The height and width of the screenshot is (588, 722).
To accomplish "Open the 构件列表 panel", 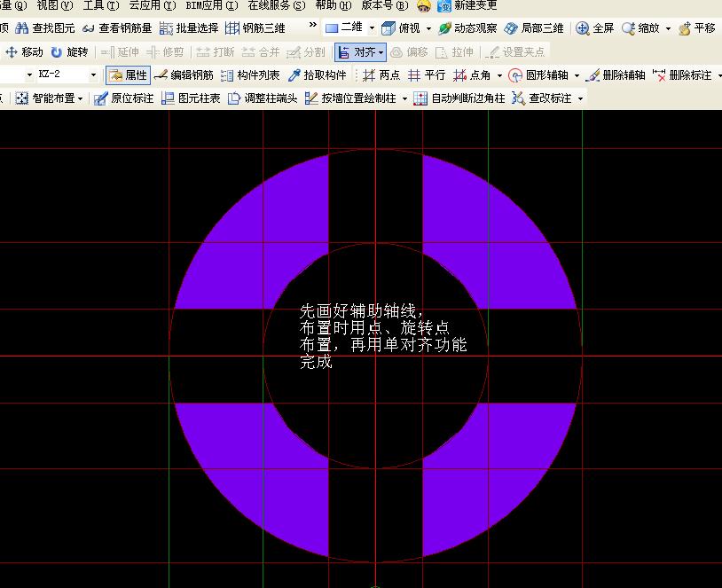I will coord(250,75).
